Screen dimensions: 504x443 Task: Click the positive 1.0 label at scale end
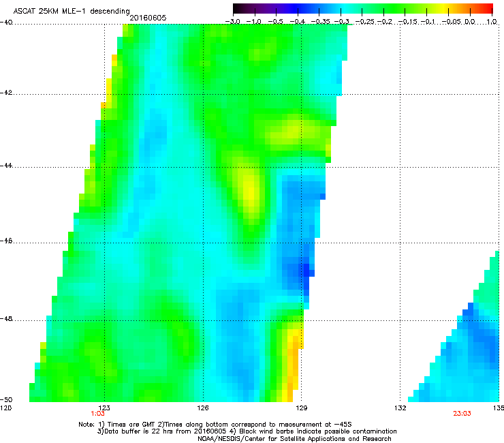(x=492, y=22)
